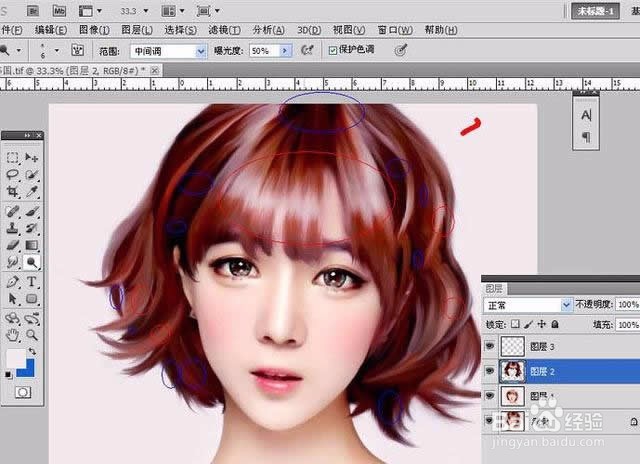640x464 pixels.
Task: Launch Adobe Bridge (Br)
Action: [33, 11]
